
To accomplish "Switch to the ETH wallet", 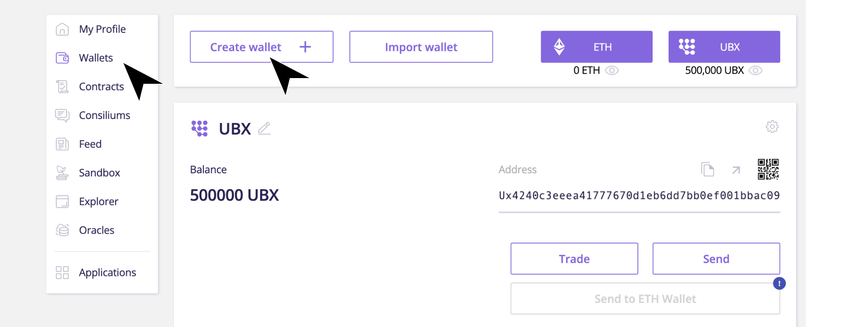I will tap(596, 47).
